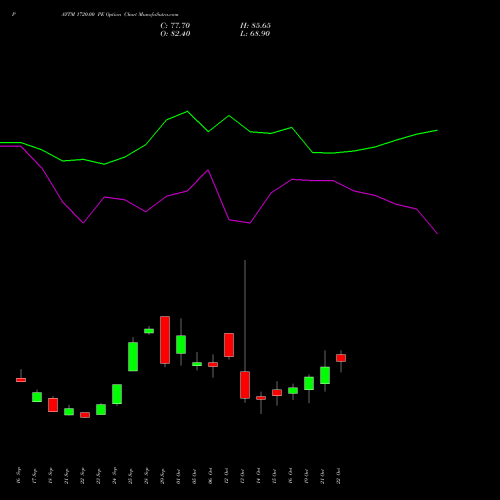The width and height of the screenshot is (500, 500).
Task: Click the green candle above 25 Sep
Action: pos(133,357)
